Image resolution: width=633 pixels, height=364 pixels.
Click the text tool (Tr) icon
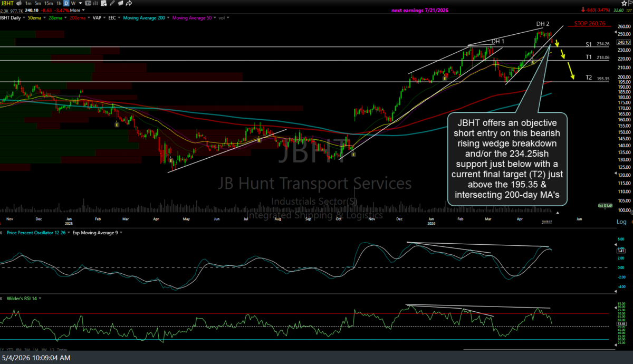(x=88, y=3)
